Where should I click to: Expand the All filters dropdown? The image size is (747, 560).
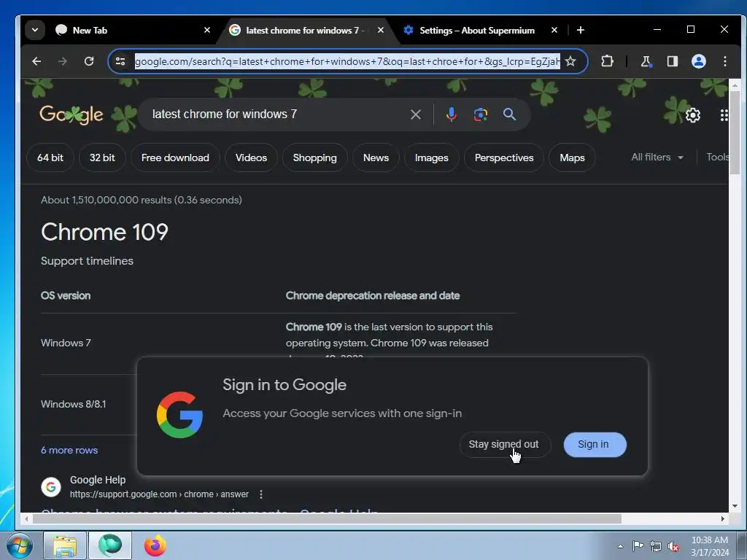pyautogui.click(x=657, y=157)
